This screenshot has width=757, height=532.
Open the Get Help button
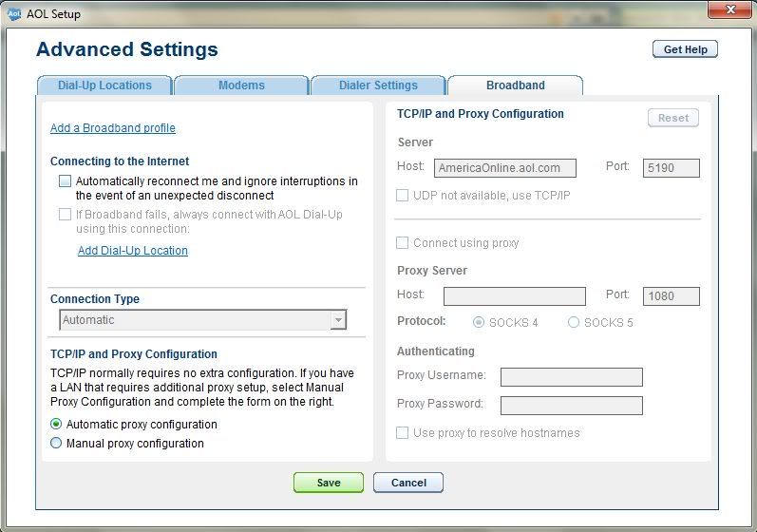point(685,49)
